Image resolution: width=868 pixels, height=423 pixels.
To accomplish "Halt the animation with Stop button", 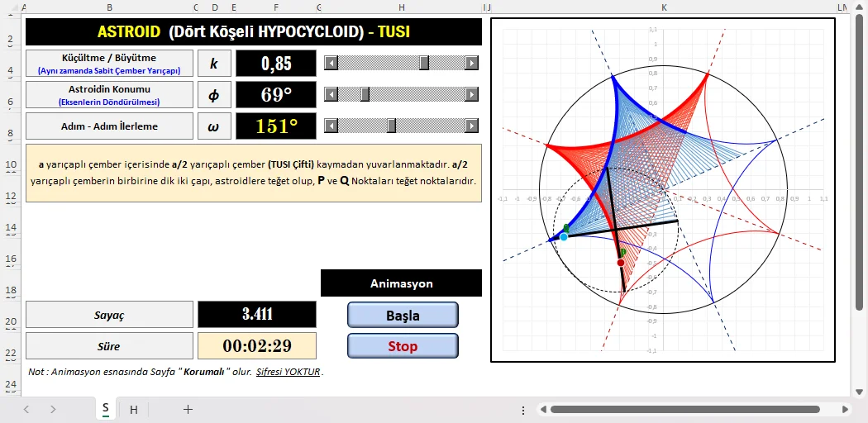I will click(x=403, y=346).
